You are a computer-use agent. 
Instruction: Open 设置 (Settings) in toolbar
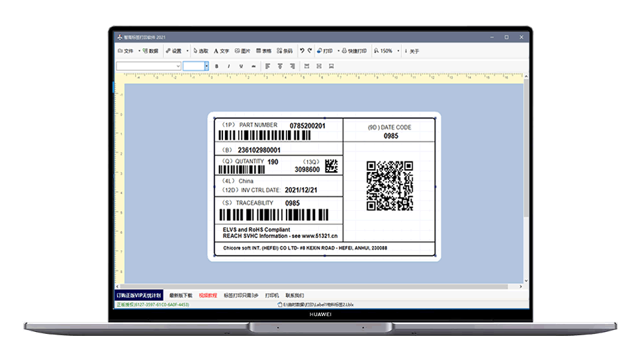point(173,51)
